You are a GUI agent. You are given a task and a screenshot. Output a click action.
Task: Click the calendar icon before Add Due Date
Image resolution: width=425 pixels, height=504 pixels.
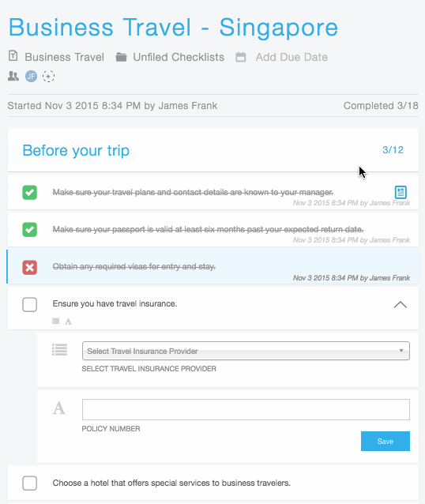coord(240,57)
